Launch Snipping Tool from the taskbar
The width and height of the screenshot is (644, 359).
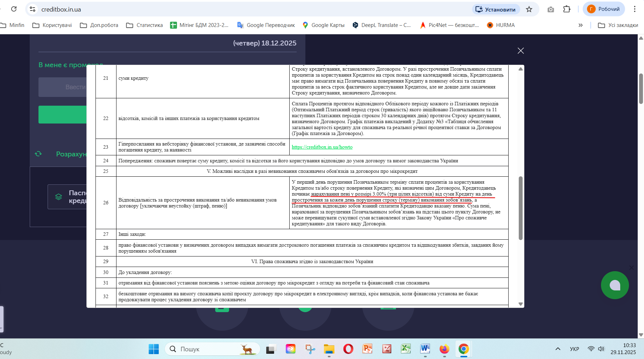pos(310,349)
